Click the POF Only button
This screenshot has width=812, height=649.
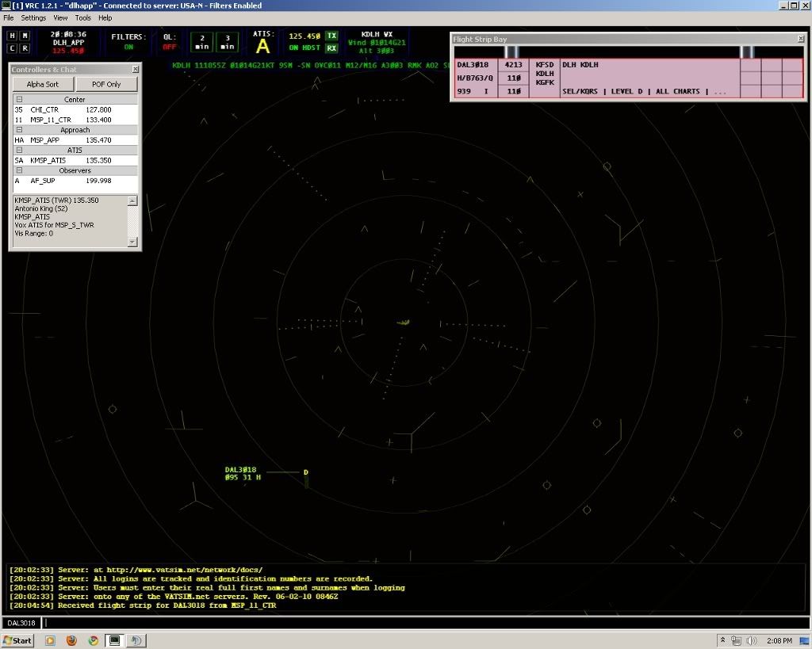point(107,84)
